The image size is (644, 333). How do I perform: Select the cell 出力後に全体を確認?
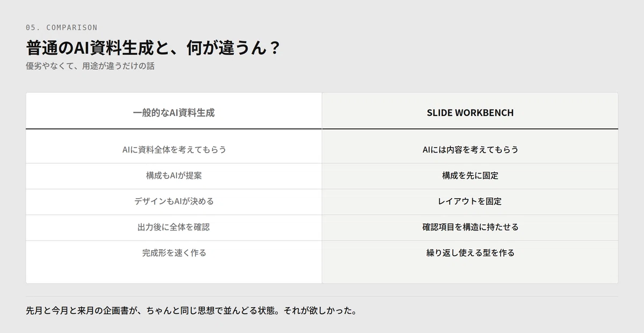tap(174, 227)
